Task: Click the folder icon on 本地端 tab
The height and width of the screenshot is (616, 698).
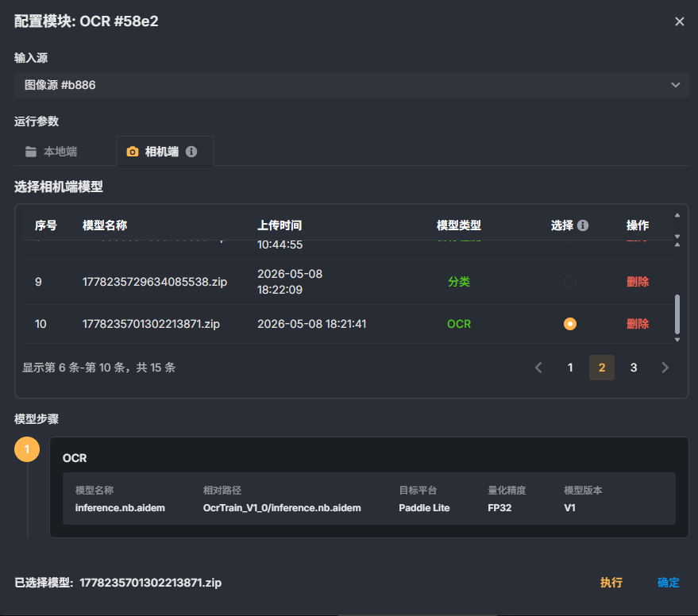Action: (x=31, y=152)
